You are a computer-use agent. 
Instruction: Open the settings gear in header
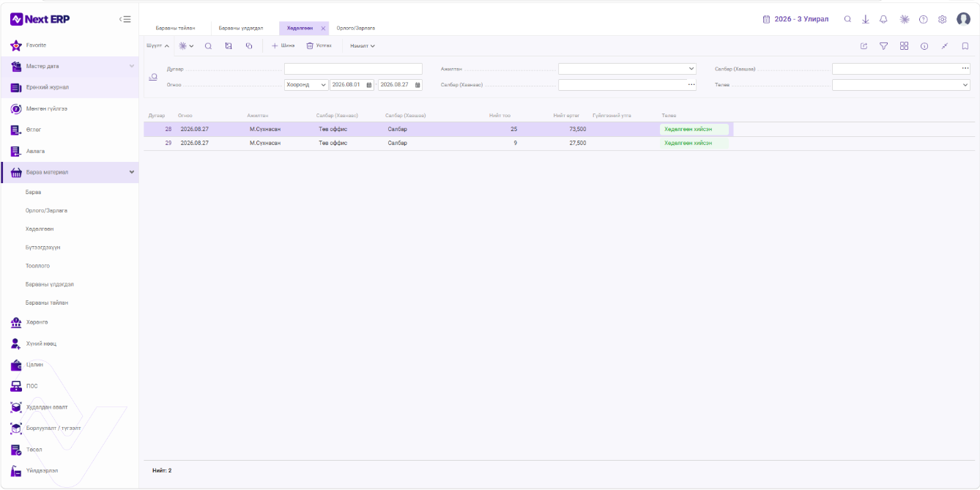[943, 19]
